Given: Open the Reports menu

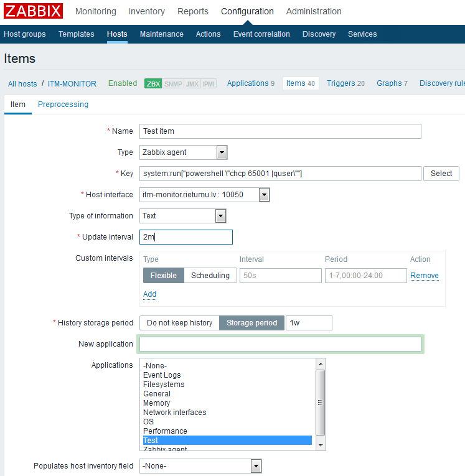Looking at the screenshot, I should [x=193, y=11].
